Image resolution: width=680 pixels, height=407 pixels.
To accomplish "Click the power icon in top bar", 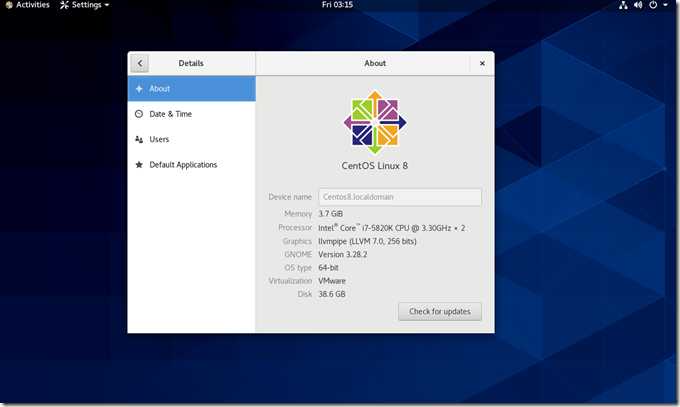I will 653,5.
